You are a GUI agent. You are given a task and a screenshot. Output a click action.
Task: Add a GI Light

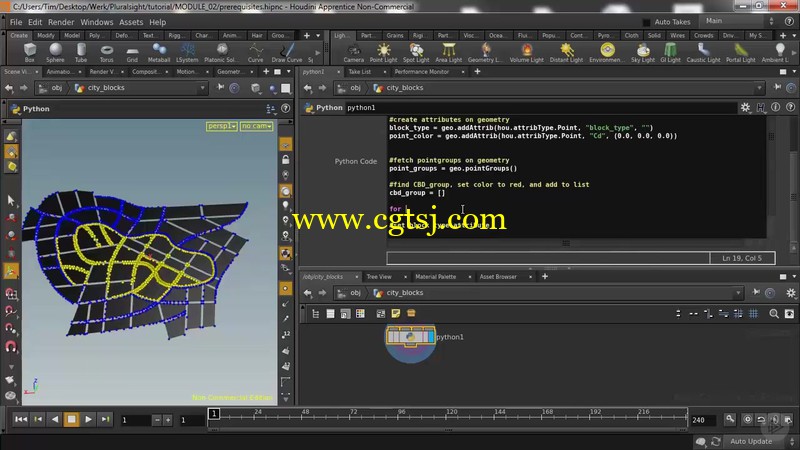tap(670, 53)
